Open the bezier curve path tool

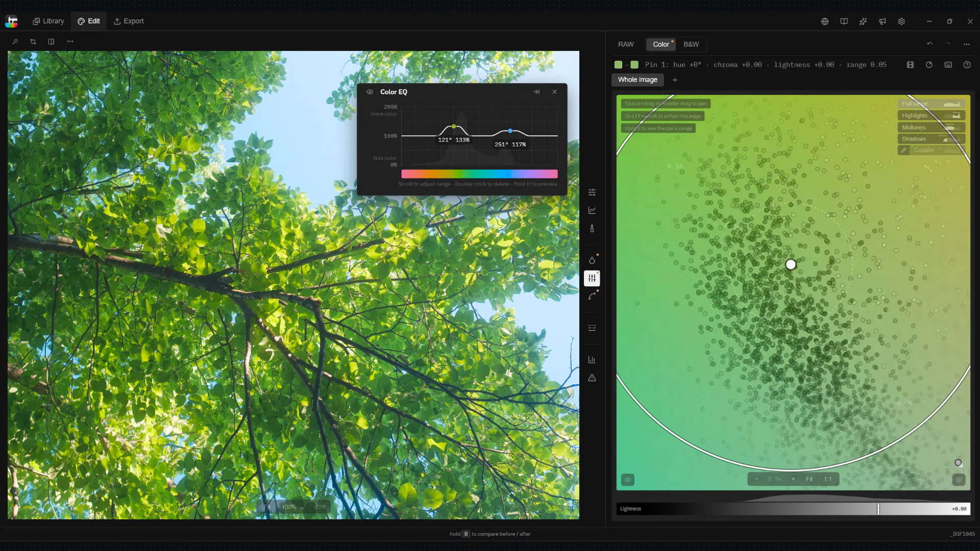tap(592, 296)
